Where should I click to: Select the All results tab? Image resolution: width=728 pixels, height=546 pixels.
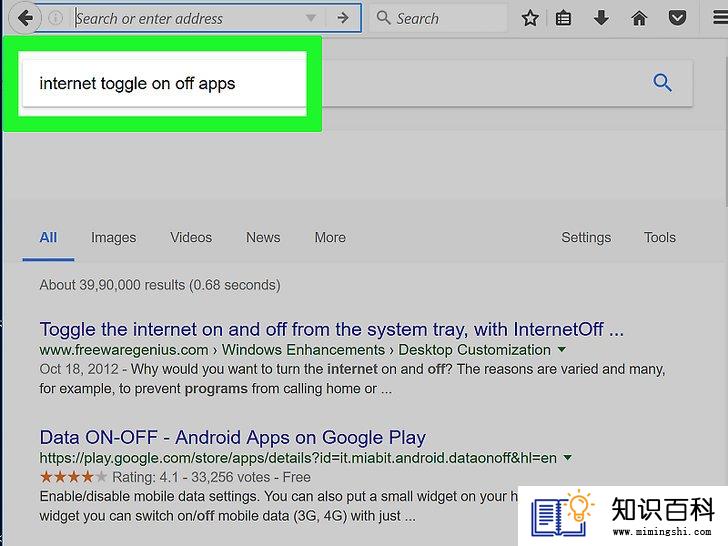click(48, 237)
